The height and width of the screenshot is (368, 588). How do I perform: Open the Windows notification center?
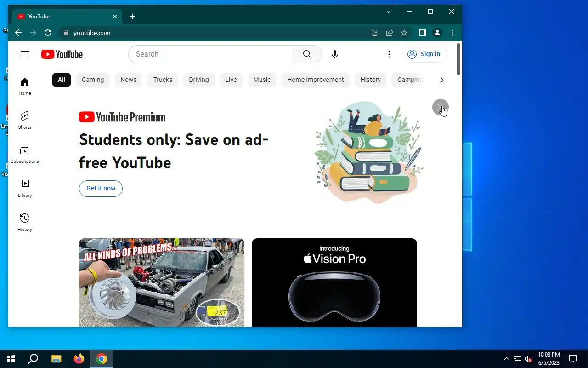click(573, 359)
